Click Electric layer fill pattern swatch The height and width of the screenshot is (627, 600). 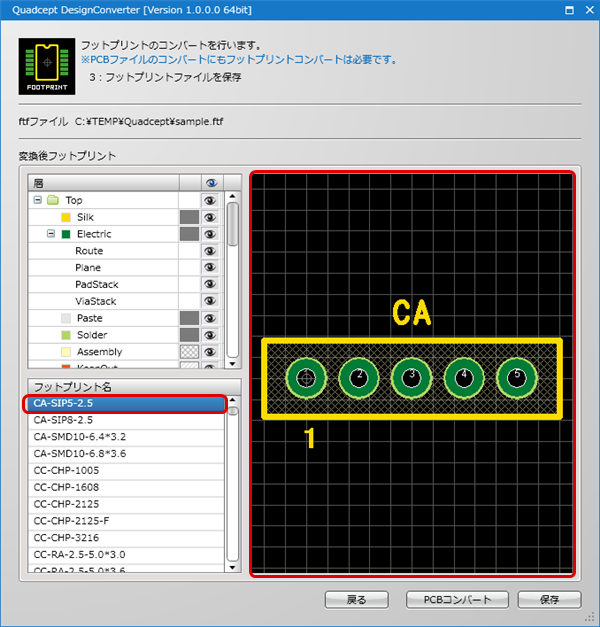[x=189, y=234]
